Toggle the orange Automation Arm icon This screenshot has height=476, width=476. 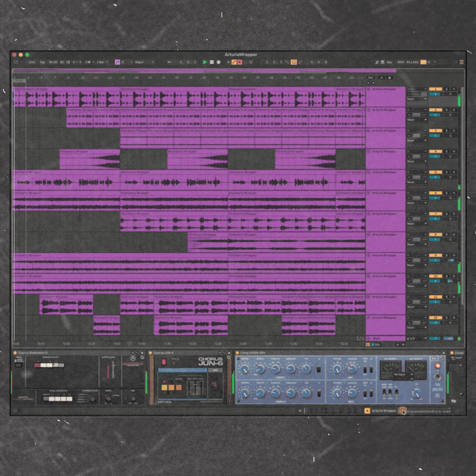[234, 62]
